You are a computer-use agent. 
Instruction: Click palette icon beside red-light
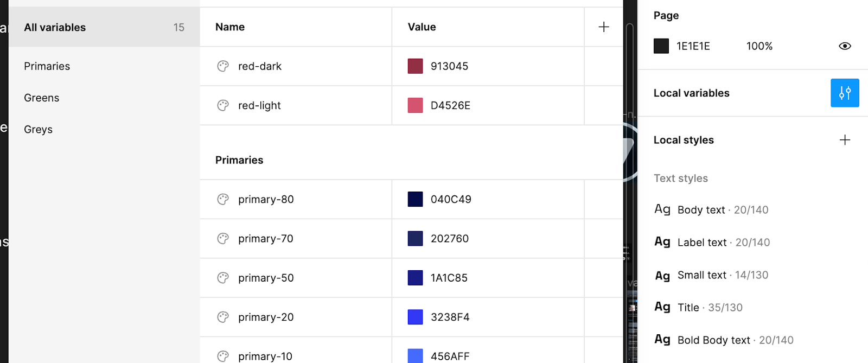click(x=223, y=105)
